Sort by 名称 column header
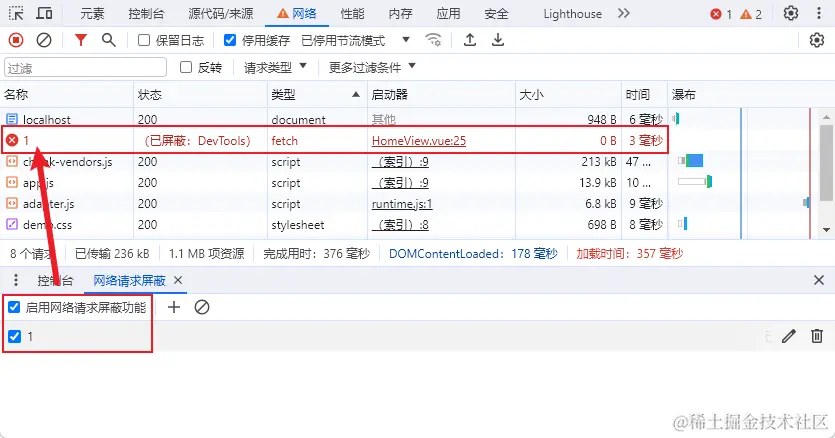The width and height of the screenshot is (835, 438). click(67, 95)
